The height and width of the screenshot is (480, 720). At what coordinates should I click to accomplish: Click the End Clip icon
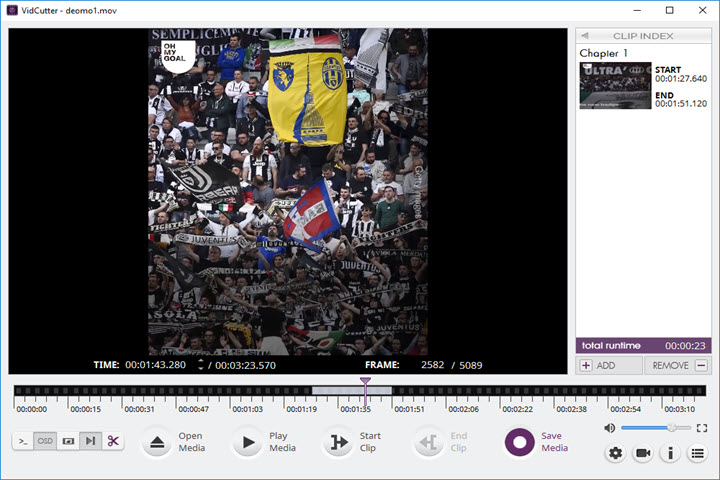[428, 442]
